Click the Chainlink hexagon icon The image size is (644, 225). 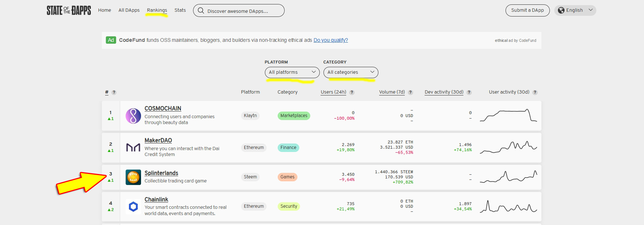(133, 207)
